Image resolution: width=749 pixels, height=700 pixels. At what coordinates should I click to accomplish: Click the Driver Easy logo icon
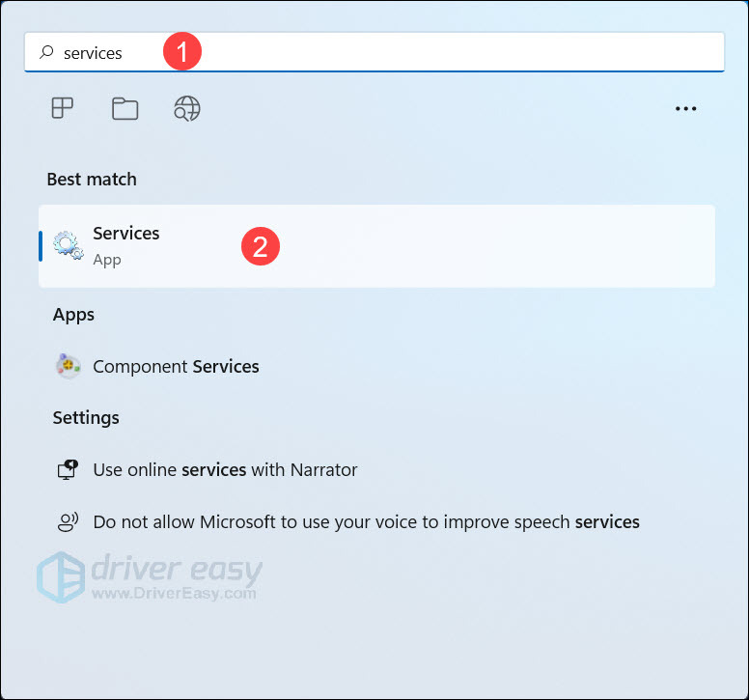[60, 577]
